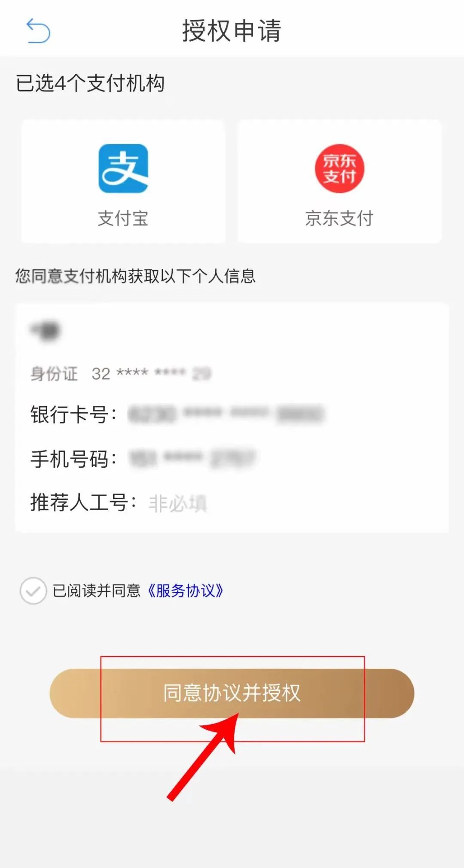Tap the back arrow icon
The width and height of the screenshot is (464, 868).
tap(38, 31)
